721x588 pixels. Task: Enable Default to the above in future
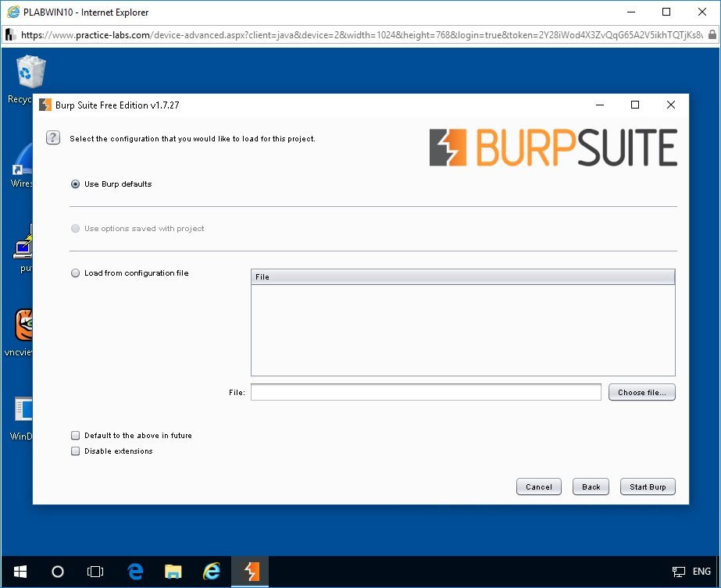pyautogui.click(x=76, y=436)
